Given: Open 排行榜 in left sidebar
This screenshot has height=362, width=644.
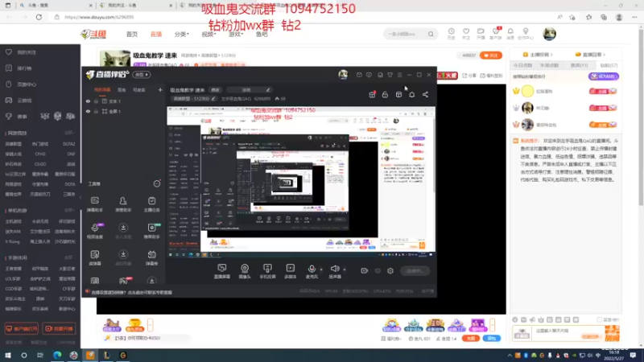Looking at the screenshot, I should (x=24, y=68).
